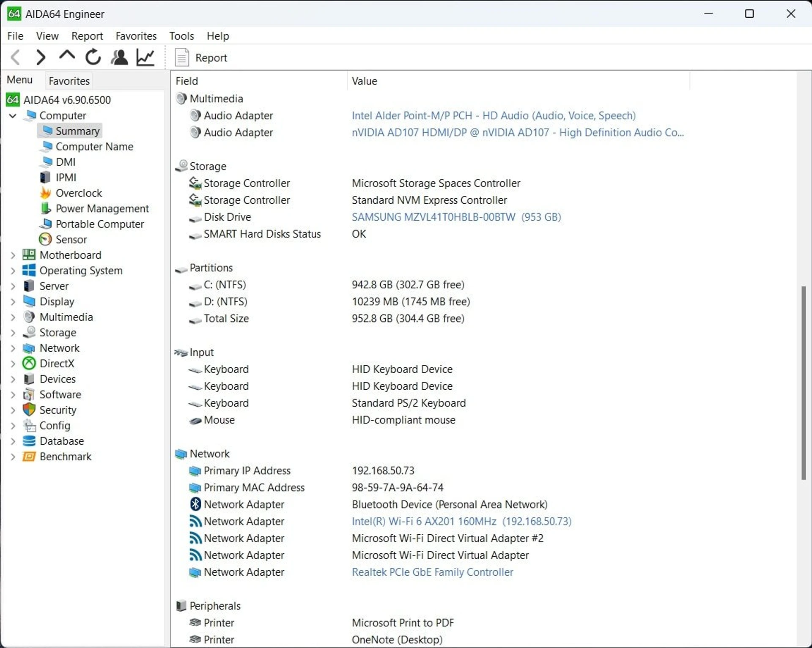Select the Mouse row icon
This screenshot has height=648, width=812.
click(195, 421)
